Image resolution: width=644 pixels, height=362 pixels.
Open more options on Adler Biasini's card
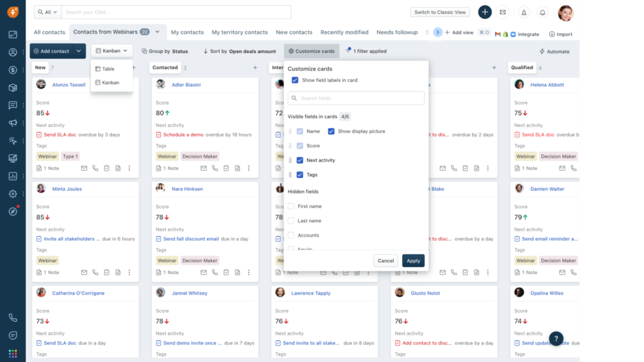click(249, 168)
